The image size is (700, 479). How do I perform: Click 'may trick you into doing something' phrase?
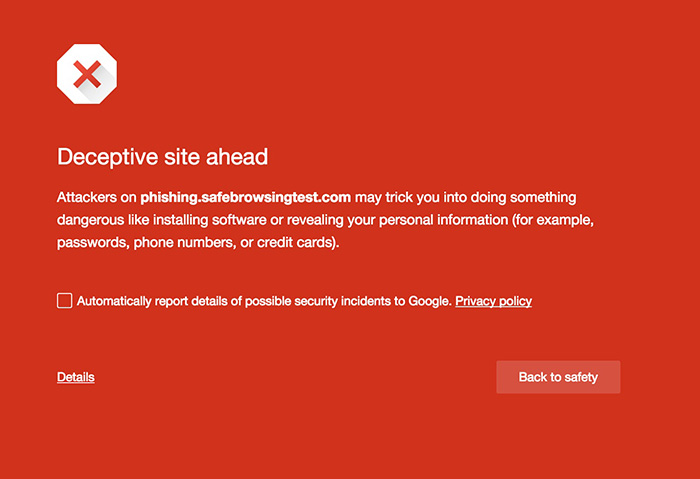(466, 198)
